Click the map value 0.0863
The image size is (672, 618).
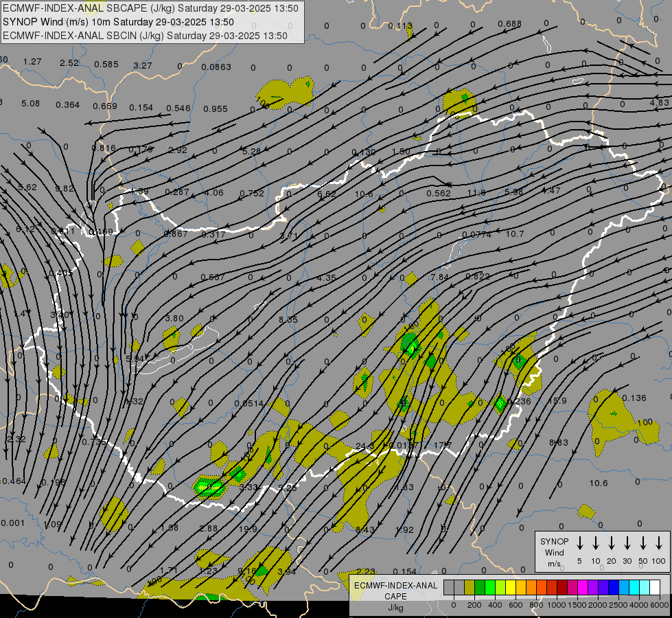(216, 67)
